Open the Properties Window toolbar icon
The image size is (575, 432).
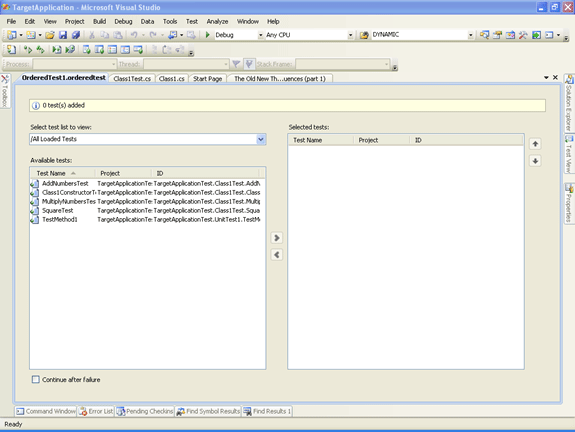(497, 35)
